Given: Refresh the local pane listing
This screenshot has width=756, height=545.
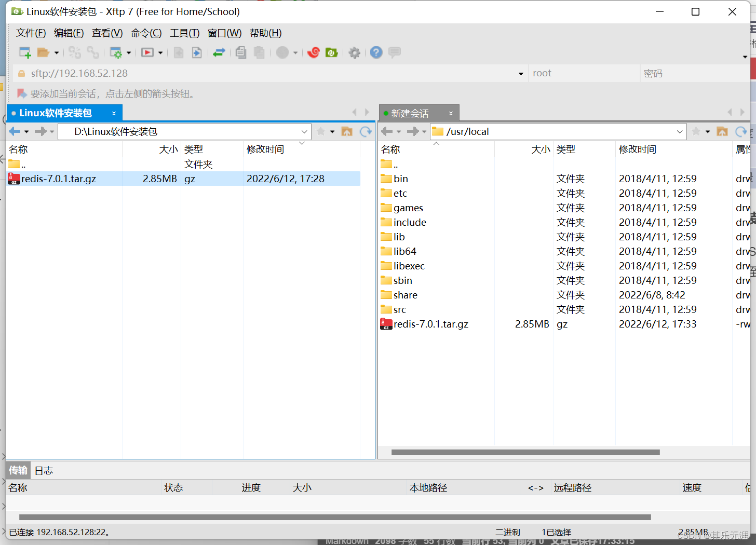Looking at the screenshot, I should coord(366,131).
